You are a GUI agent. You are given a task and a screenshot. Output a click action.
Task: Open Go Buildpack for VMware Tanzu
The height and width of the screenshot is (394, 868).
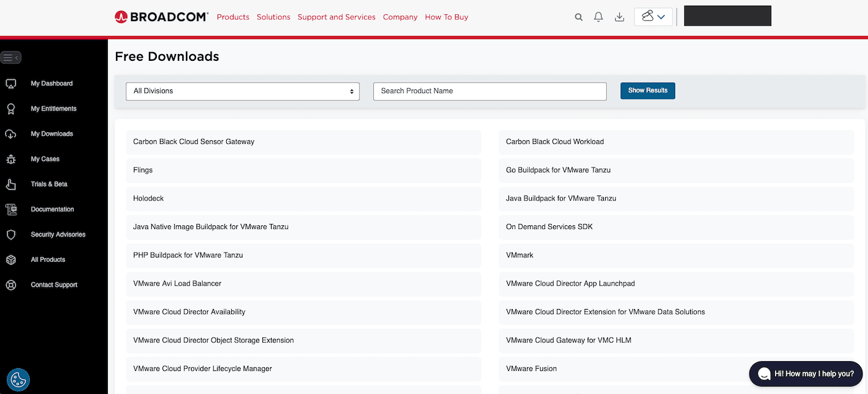[676, 171]
